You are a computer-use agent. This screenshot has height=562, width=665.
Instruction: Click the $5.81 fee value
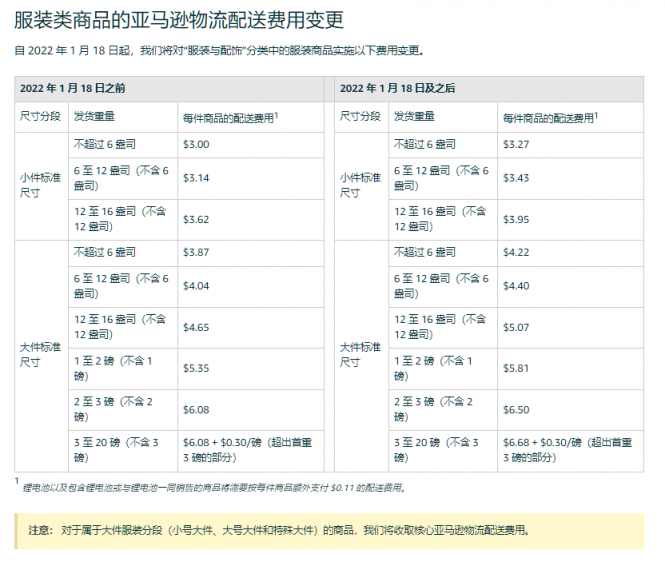pos(516,368)
